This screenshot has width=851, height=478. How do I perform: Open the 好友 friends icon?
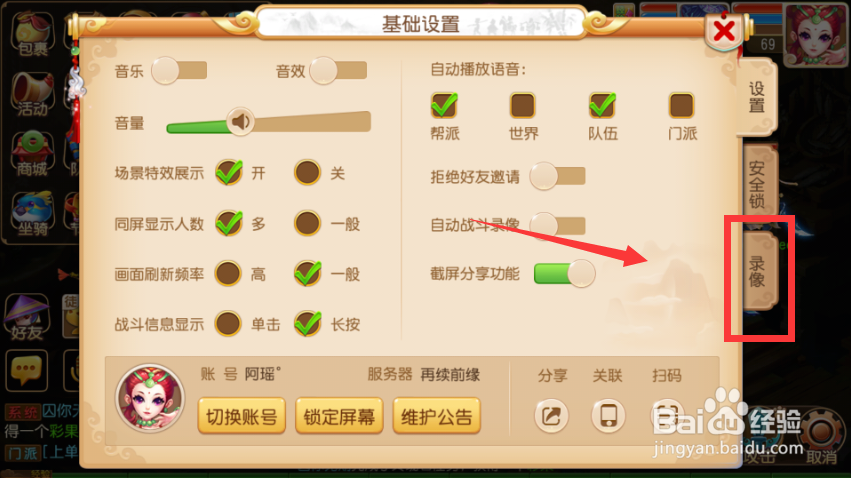[x=27, y=318]
